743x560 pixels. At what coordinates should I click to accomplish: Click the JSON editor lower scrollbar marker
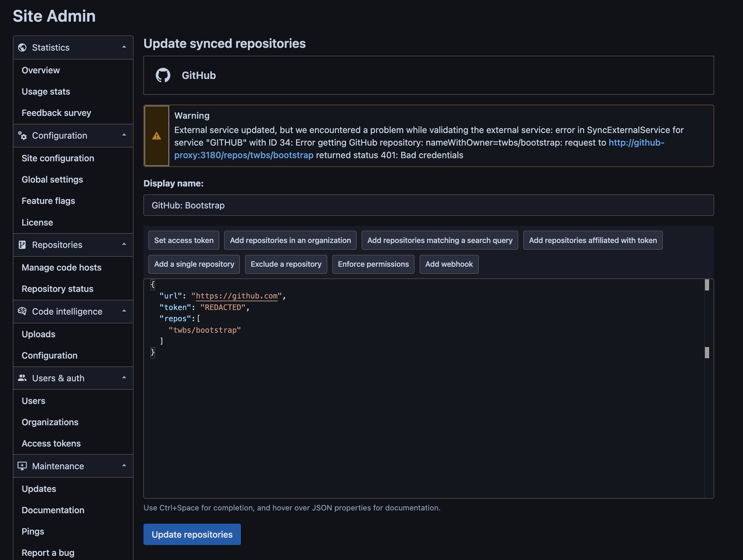707,353
